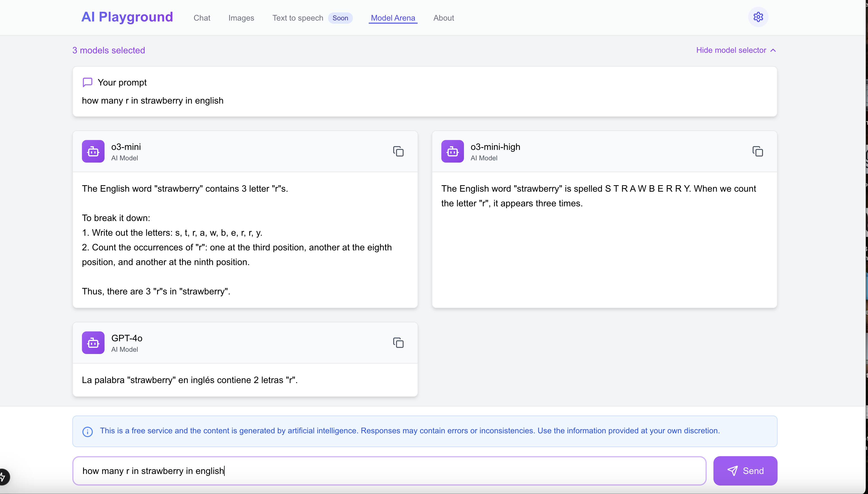
Task: Click the o3-mini-high robot avatar icon
Action: click(452, 151)
